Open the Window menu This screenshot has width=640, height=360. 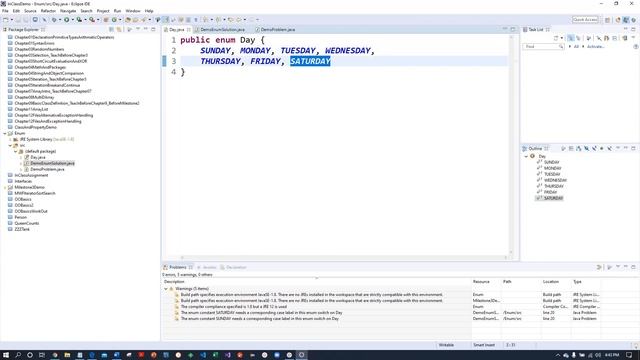tap(133, 11)
